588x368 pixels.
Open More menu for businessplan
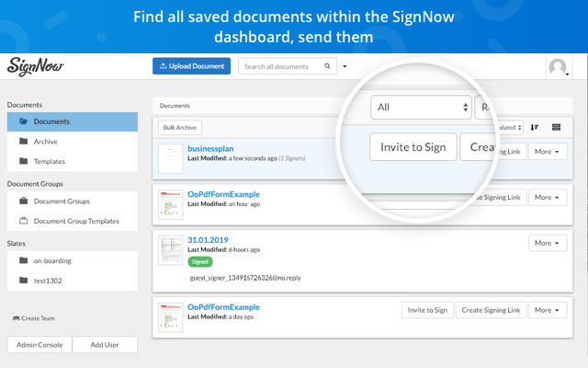tap(548, 152)
